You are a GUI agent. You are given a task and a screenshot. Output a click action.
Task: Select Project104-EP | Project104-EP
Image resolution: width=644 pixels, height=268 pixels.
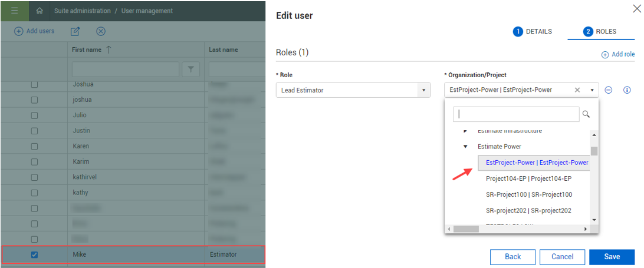(x=528, y=178)
